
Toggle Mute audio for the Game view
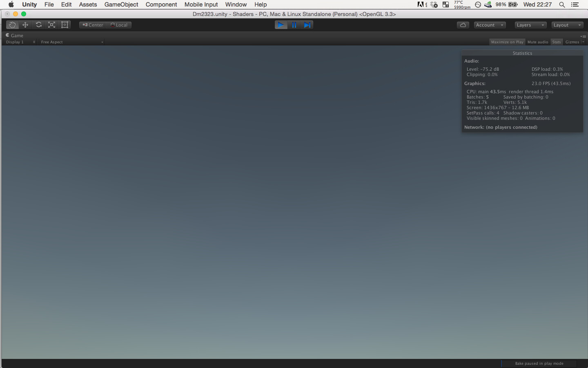[538, 42]
